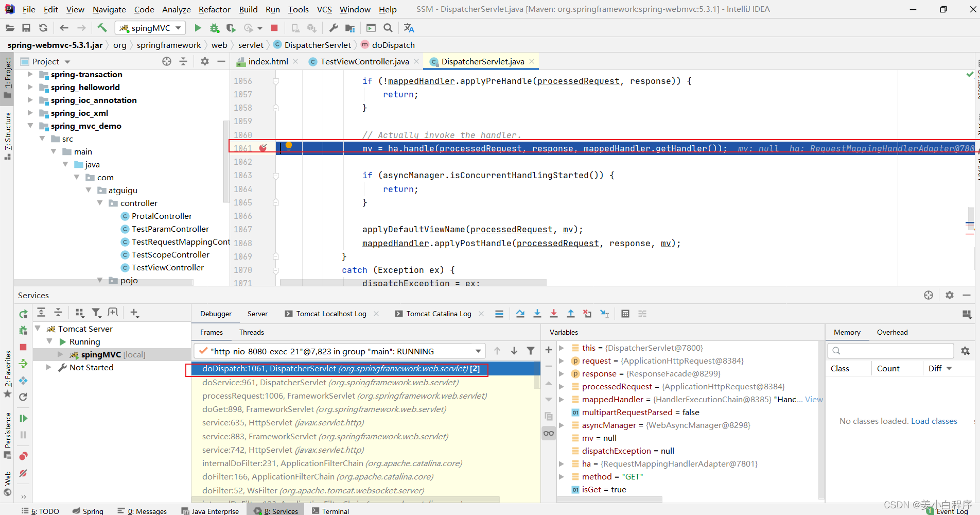Toggle the breakpoint on line 1061
980x515 pixels.
point(263,148)
